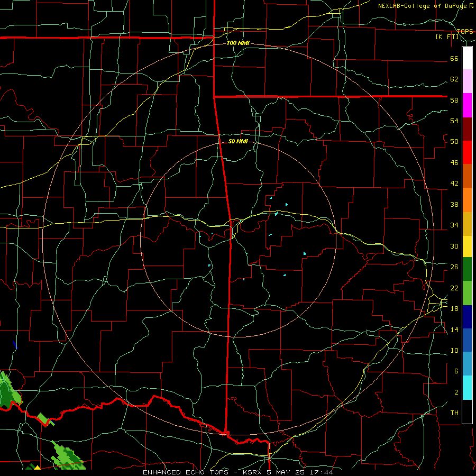This screenshot has width=476, height=476.
Task: Click the cyan swatch in the legend
Action: pyautogui.click(x=467, y=388)
